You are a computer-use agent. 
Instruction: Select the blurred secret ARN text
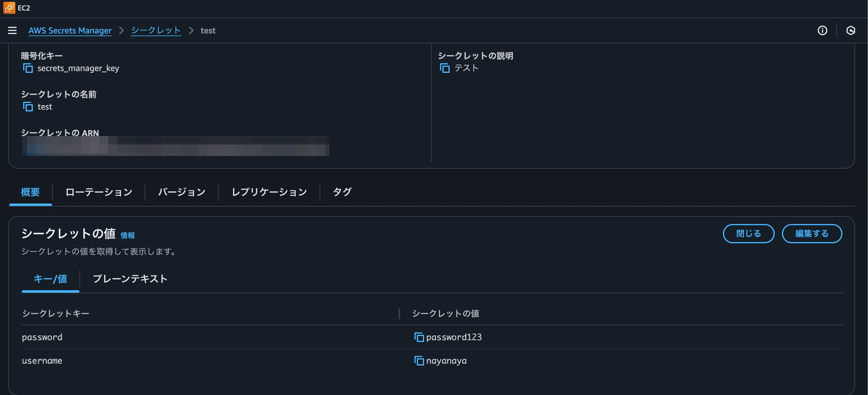click(175, 146)
